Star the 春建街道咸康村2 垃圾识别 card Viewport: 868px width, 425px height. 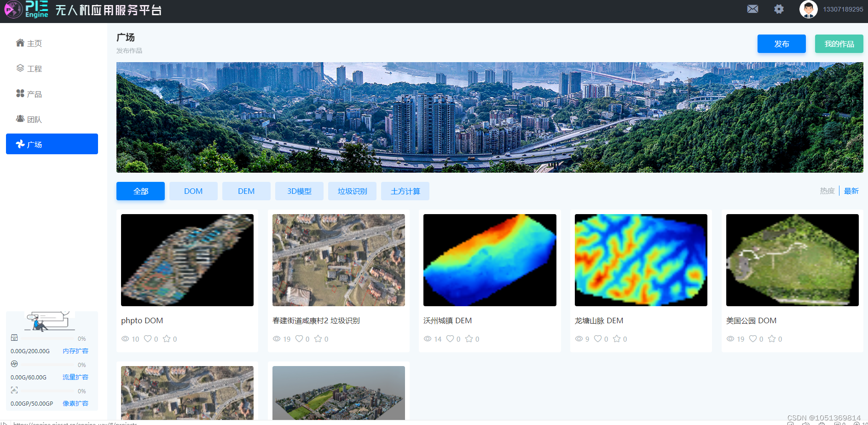318,338
